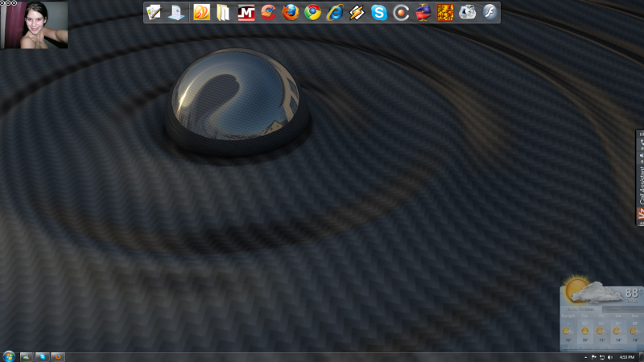Screen dimensions: 644x362
Task: Click the photo gadget thumbnail
Action: 35,27
